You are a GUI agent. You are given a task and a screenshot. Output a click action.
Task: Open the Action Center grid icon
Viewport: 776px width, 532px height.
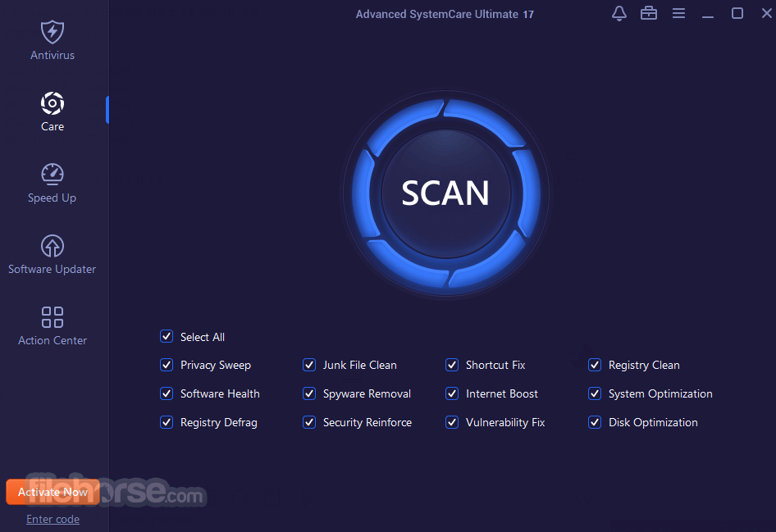[52, 317]
